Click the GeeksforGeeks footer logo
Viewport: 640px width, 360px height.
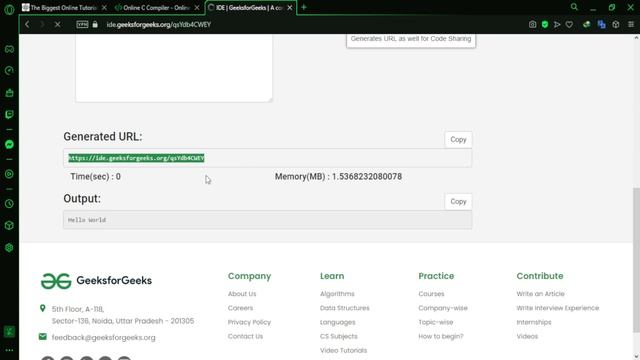[96, 281]
